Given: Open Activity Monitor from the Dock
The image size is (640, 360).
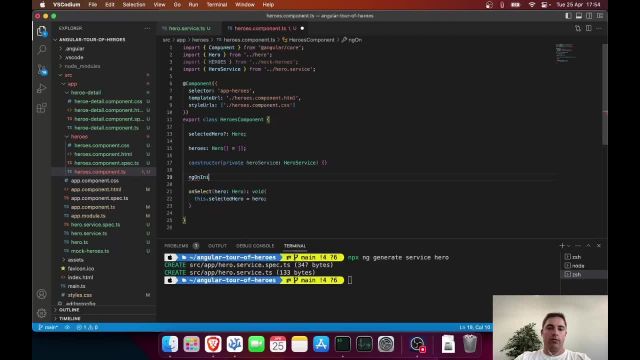Looking at the screenshot, I should click(x=364, y=344).
